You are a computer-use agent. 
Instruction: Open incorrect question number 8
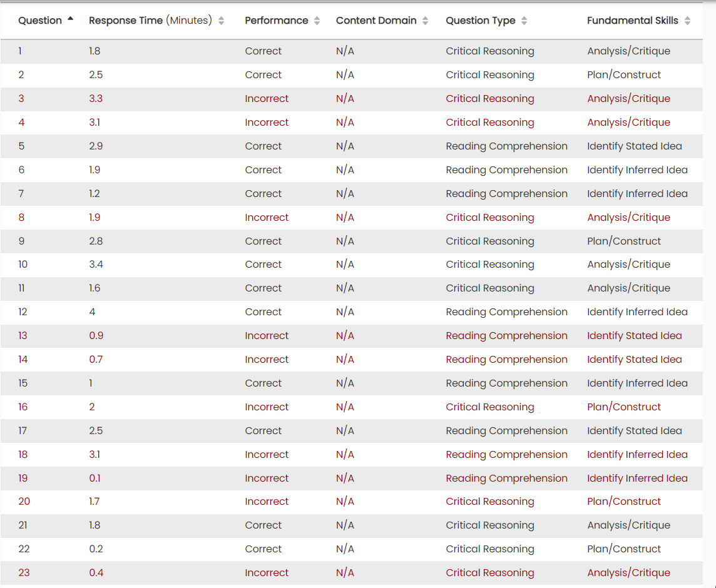[21, 218]
